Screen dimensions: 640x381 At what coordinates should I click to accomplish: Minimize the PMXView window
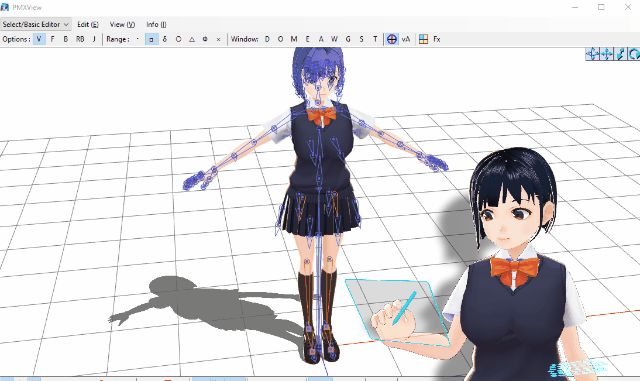coord(575,7)
